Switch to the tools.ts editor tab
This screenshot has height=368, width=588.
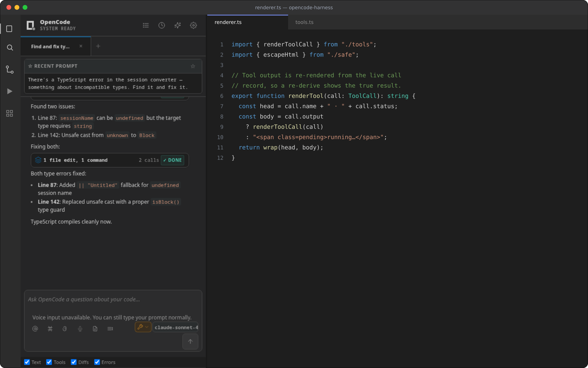(x=304, y=22)
